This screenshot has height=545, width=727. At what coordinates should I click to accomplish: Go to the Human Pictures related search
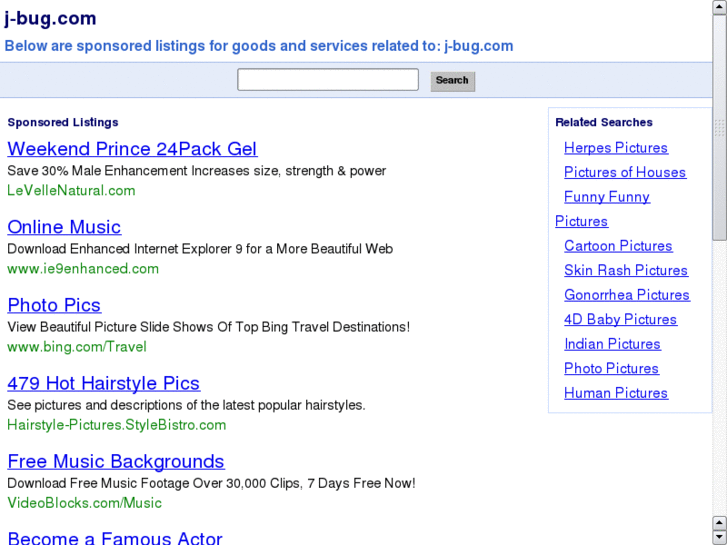[x=616, y=393]
